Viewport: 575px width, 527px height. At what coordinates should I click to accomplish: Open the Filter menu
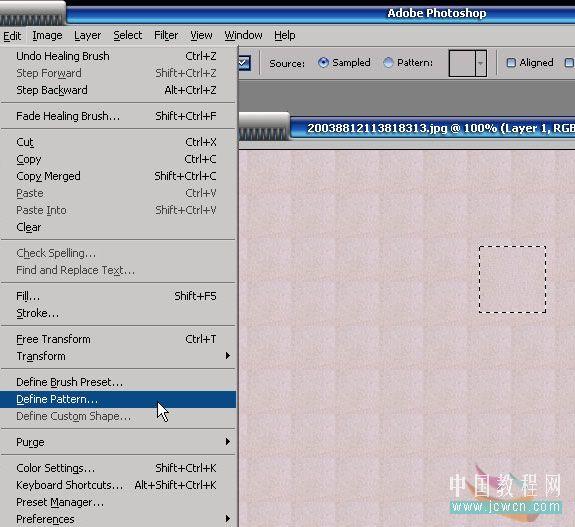click(166, 36)
